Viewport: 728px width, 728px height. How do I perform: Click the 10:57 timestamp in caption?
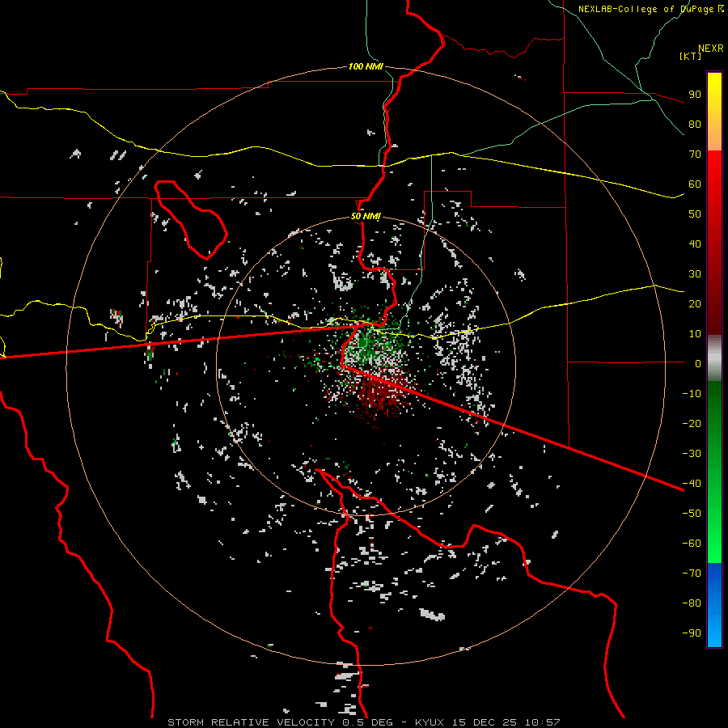click(x=543, y=722)
